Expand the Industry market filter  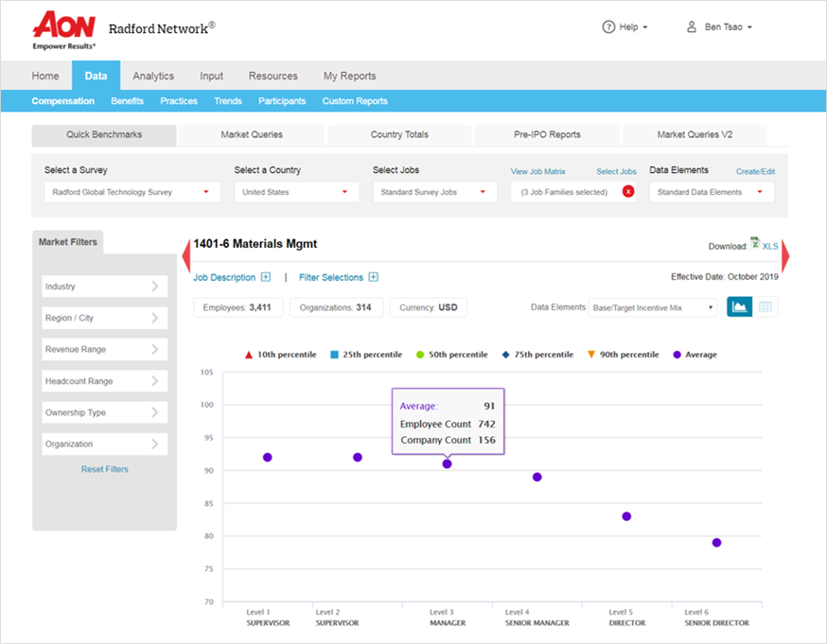pyautogui.click(x=104, y=287)
